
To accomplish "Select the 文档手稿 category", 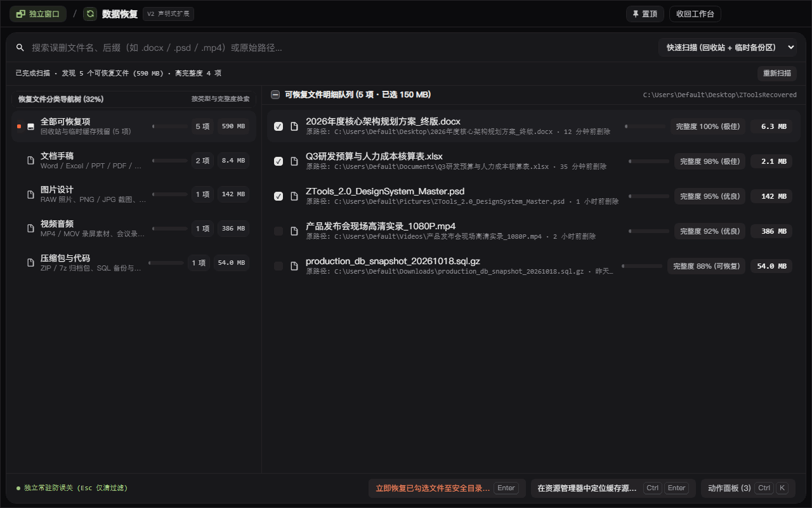I will click(134, 161).
